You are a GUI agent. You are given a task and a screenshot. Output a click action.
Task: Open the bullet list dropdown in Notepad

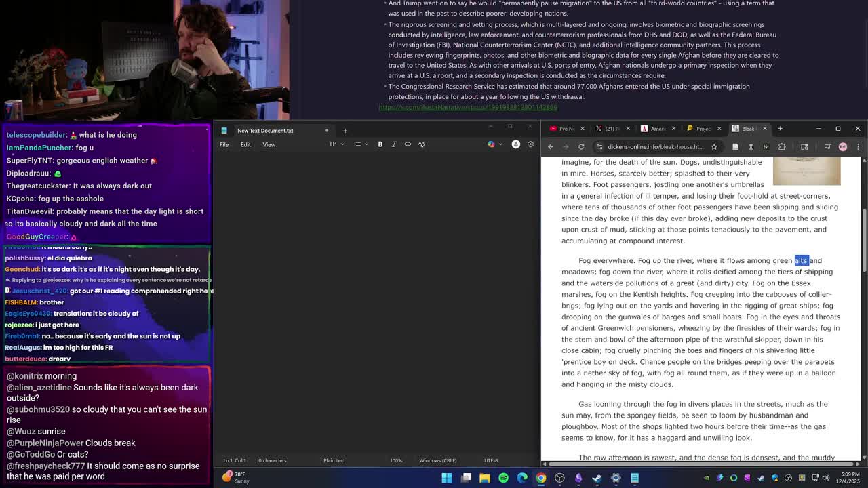(361, 144)
